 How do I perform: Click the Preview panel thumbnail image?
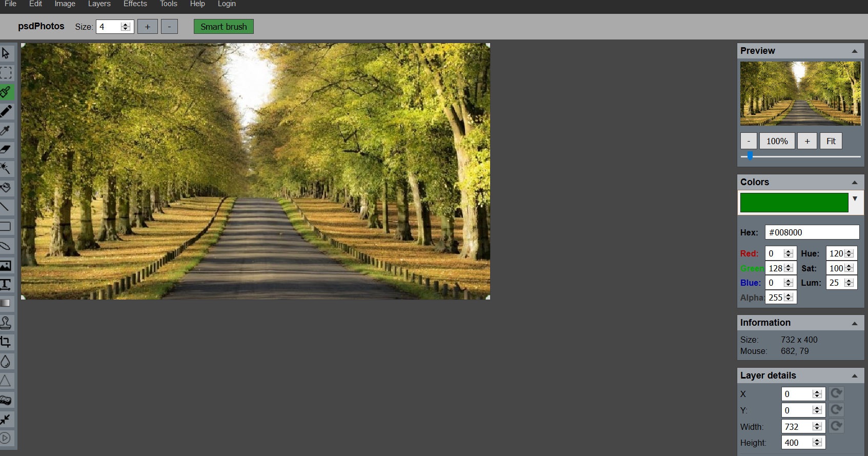pos(800,93)
